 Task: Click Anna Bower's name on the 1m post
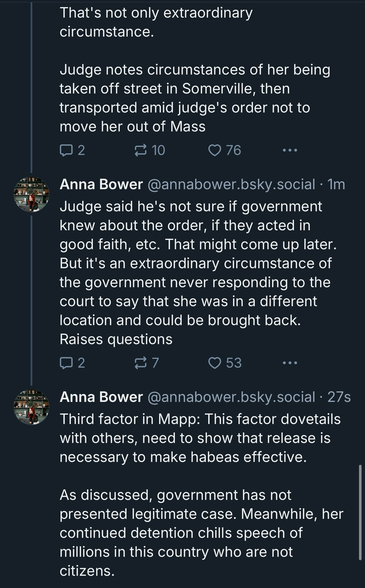101,185
